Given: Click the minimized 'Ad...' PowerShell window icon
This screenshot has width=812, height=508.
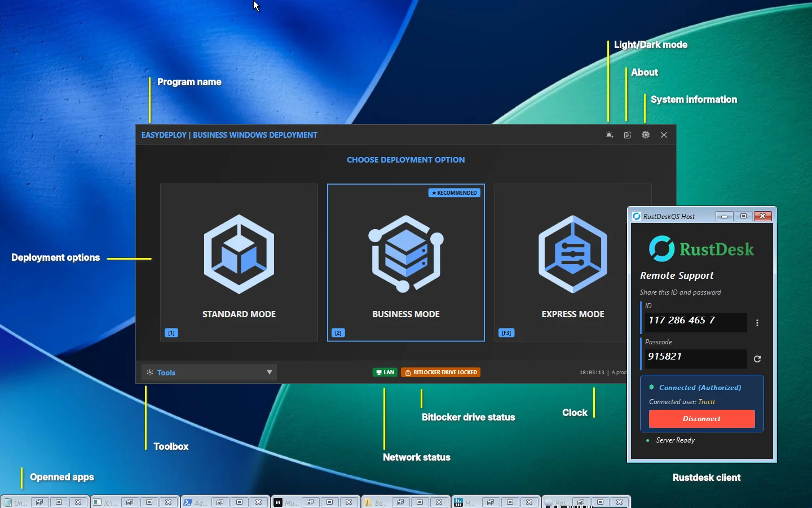Looking at the screenshot, I should [188, 502].
